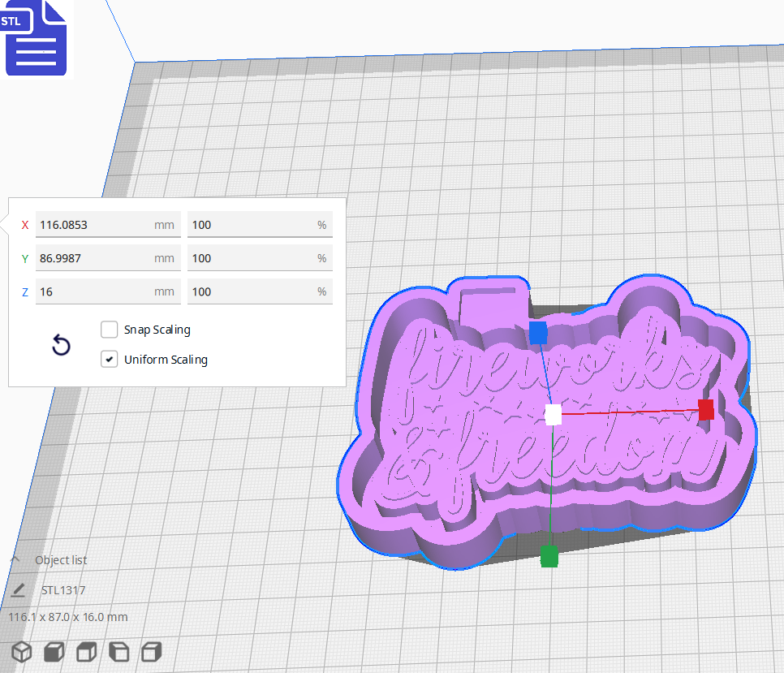784x673 pixels.
Task: Click the STL file icon top-left
Action: [37, 38]
